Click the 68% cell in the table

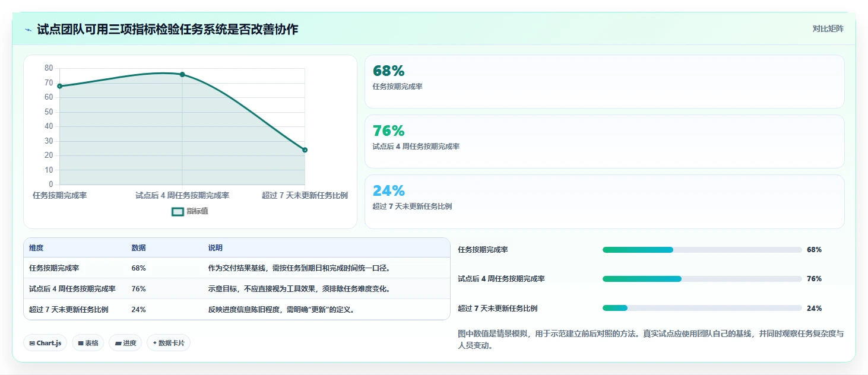[x=138, y=268]
